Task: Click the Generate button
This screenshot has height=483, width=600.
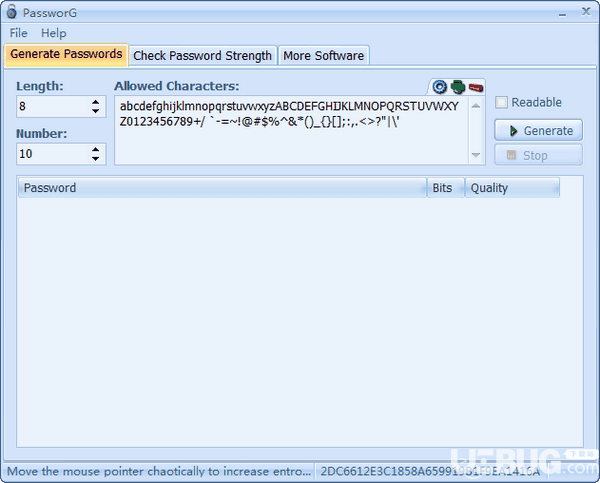Action: coord(538,131)
